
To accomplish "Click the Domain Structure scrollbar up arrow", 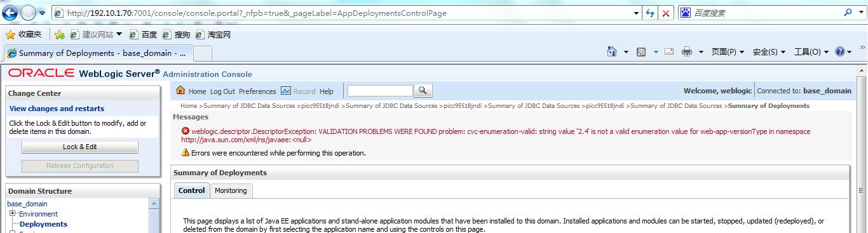I will click(x=153, y=203).
